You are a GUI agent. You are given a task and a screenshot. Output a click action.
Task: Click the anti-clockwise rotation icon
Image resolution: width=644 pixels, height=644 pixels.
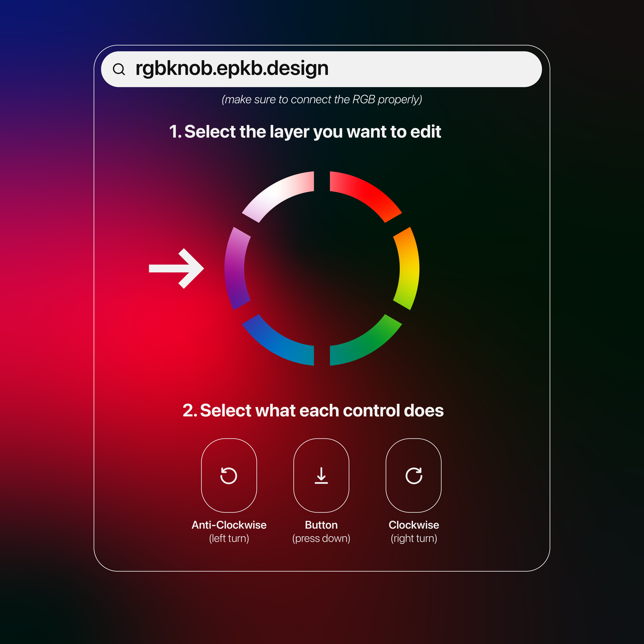click(x=229, y=475)
